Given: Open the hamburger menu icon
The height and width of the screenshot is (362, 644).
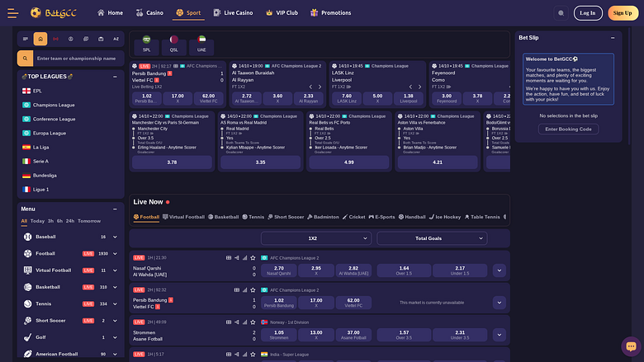Looking at the screenshot, I should tap(12, 13).
